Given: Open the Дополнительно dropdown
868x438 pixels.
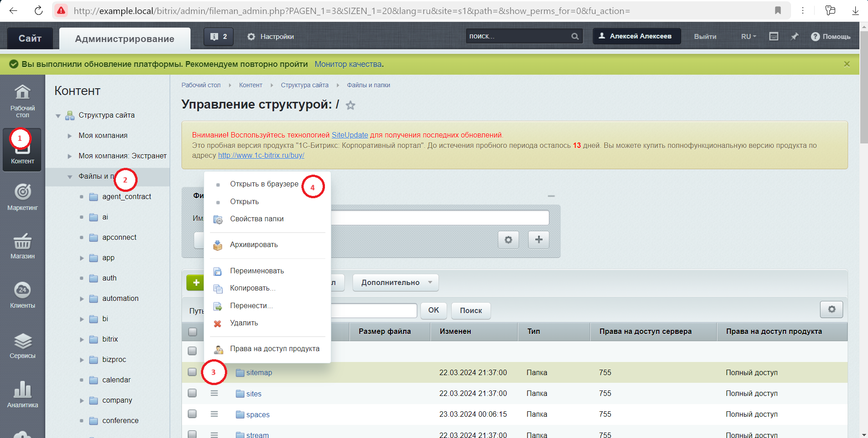Looking at the screenshot, I should click(396, 282).
